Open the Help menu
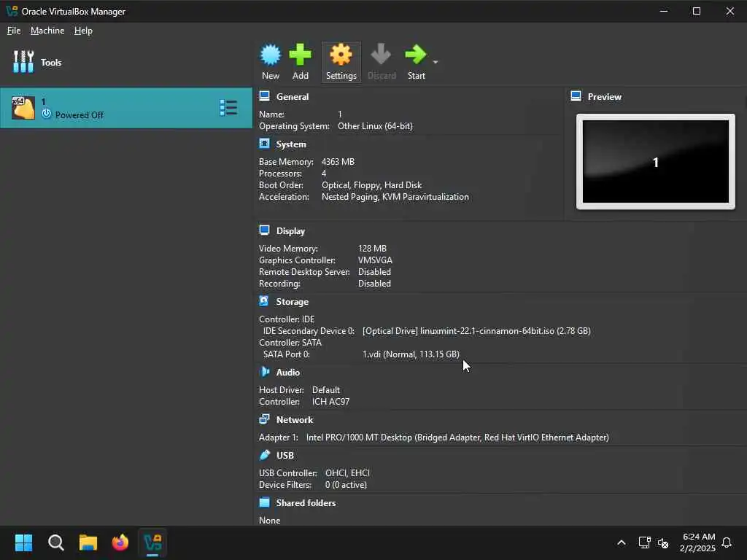 point(83,31)
